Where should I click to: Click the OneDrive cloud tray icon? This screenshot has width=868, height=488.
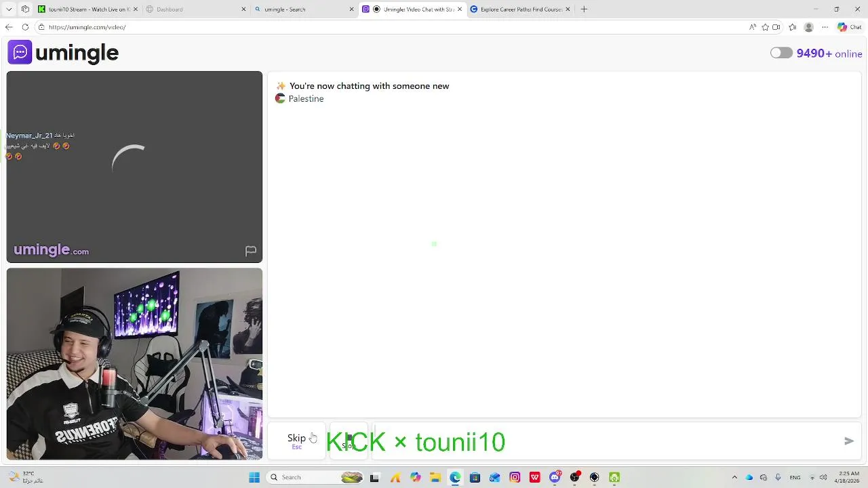coord(749,477)
